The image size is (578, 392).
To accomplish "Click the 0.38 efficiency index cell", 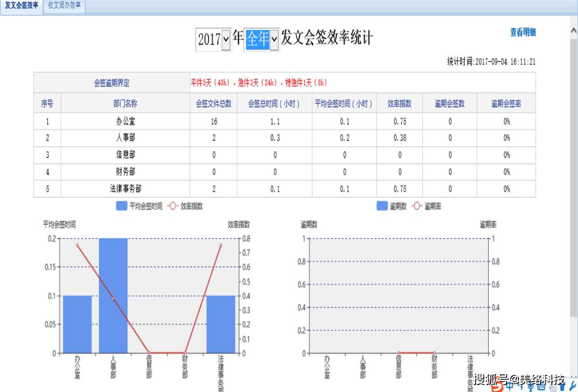I will (399, 138).
